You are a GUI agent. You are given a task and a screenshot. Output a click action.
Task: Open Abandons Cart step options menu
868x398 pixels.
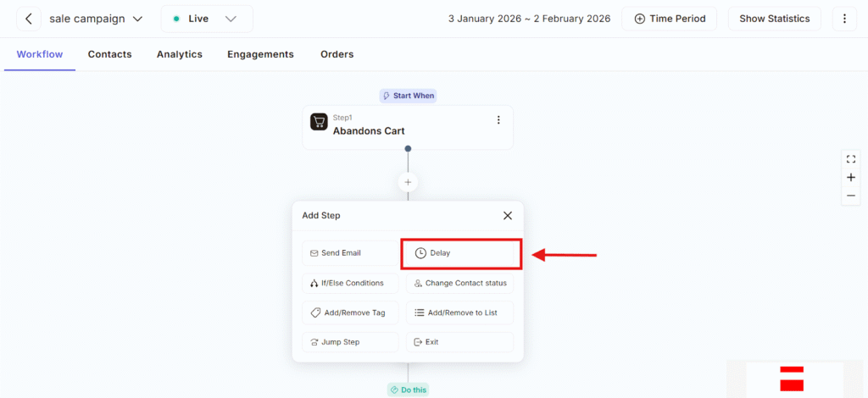click(x=498, y=120)
